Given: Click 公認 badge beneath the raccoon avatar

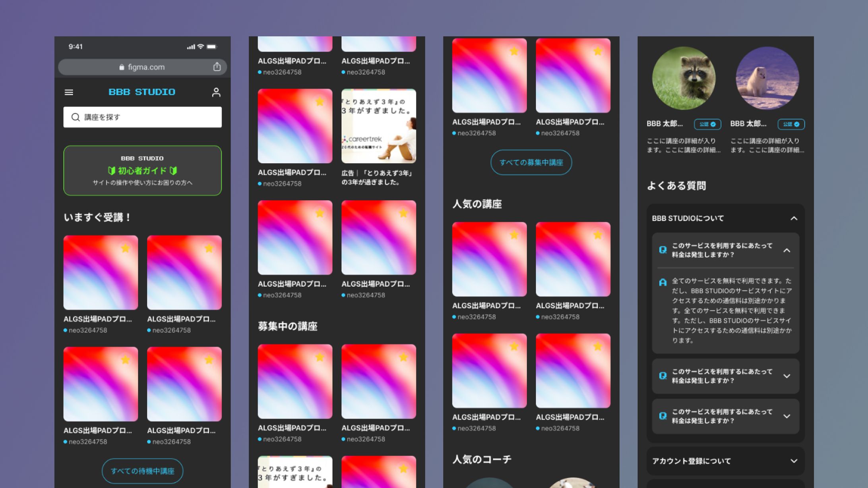Looking at the screenshot, I should [x=708, y=124].
